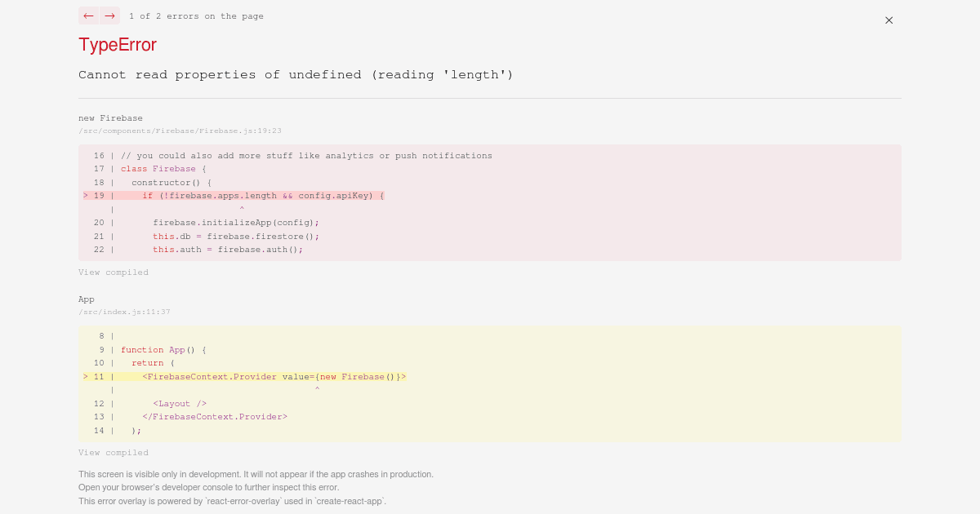The image size is (980, 514).
Task: Select the 'new Firebase' stack frame title
Action: pyautogui.click(x=110, y=118)
